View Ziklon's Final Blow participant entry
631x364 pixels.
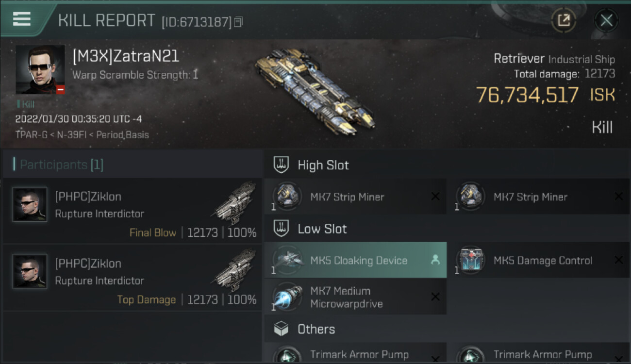click(133, 212)
